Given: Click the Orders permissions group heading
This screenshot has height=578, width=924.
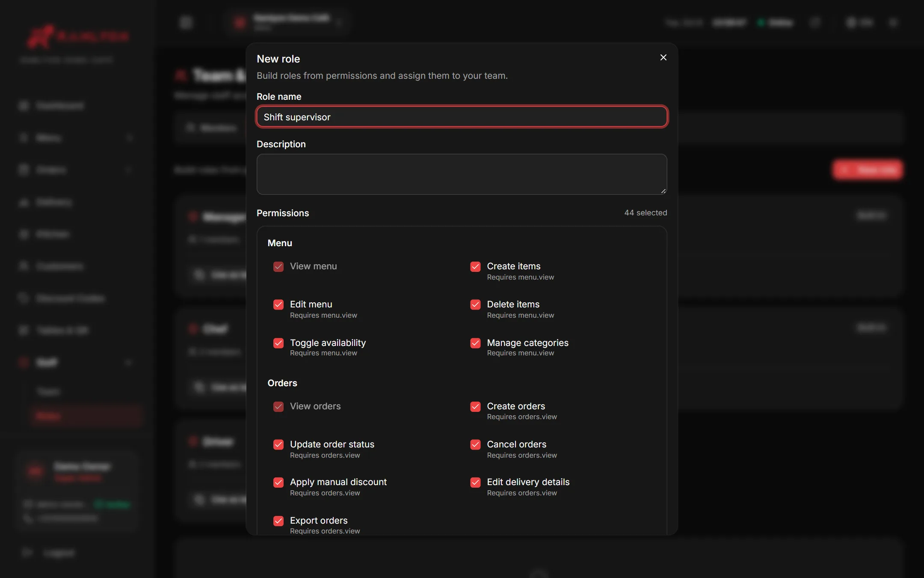Looking at the screenshot, I should (x=282, y=383).
